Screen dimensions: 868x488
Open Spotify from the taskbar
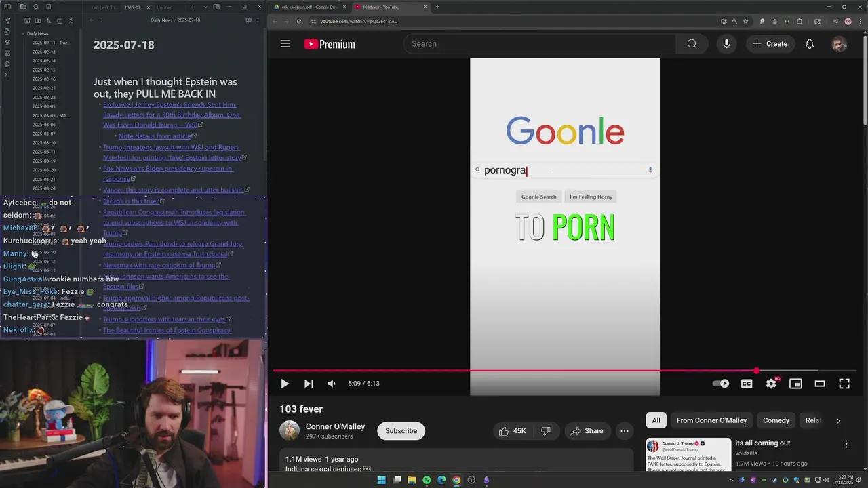[427, 480]
